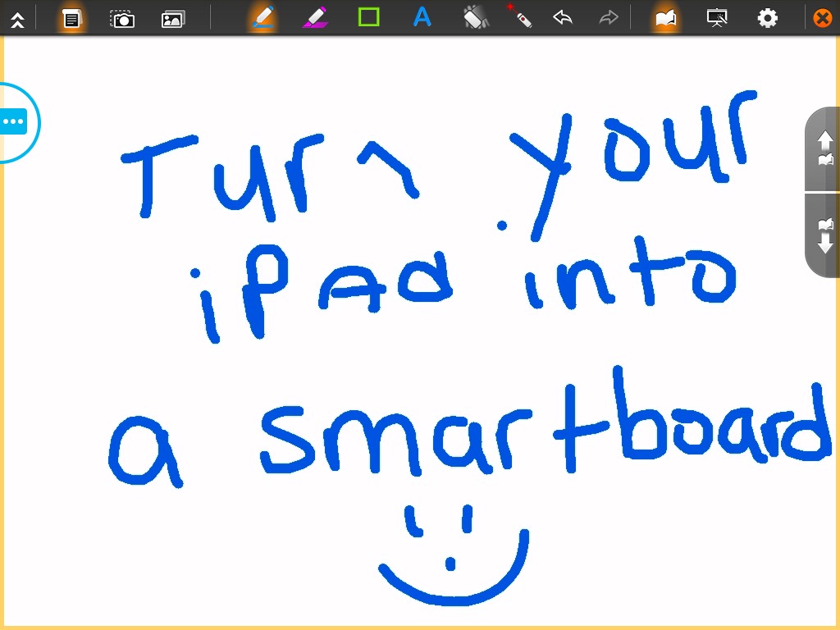
Task: Open the blank page/notes icon
Action: [x=71, y=19]
